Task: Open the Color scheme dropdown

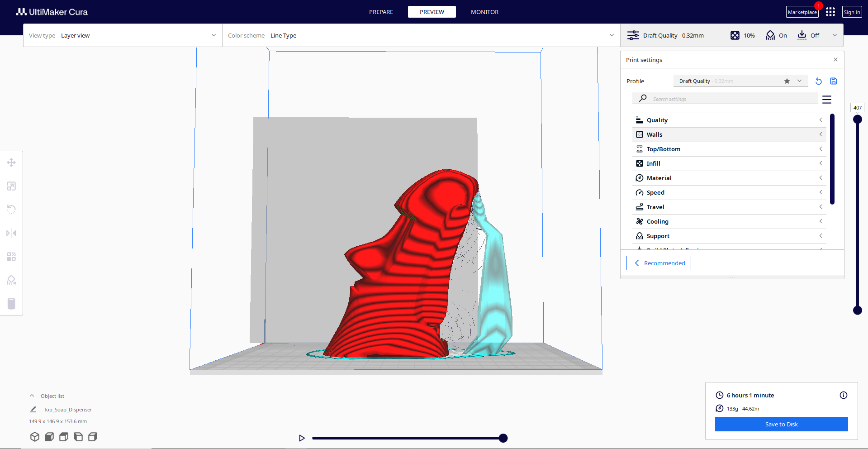Action: tap(421, 35)
